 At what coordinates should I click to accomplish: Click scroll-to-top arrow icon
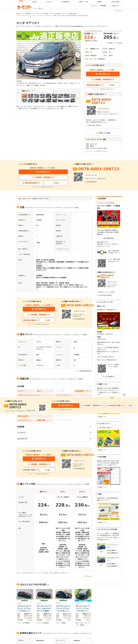[124, 395]
